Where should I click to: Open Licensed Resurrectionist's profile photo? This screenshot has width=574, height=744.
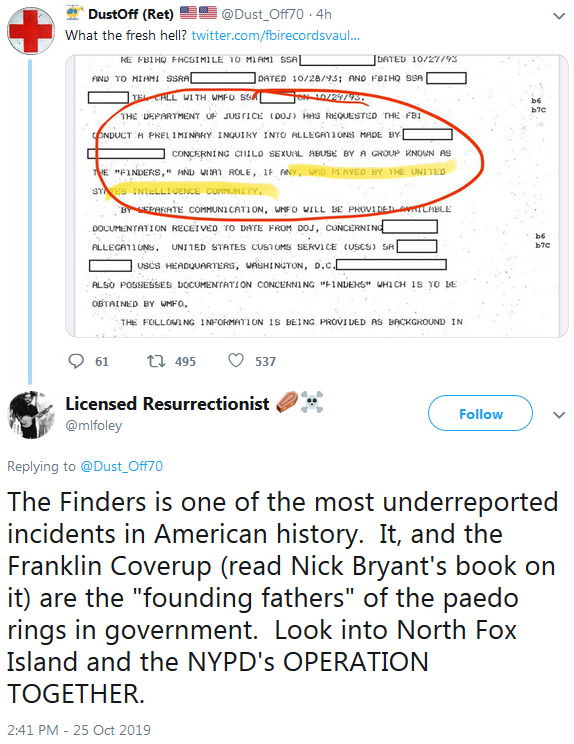(x=31, y=415)
